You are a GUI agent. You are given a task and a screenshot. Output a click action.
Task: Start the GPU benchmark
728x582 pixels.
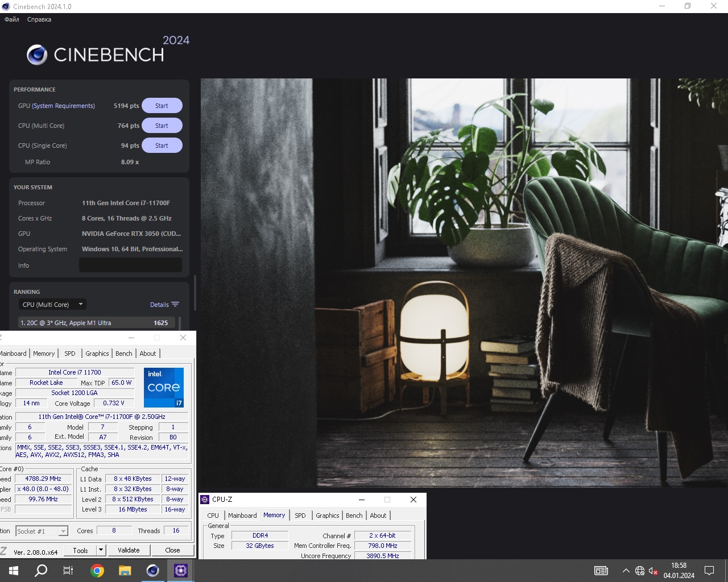162,106
